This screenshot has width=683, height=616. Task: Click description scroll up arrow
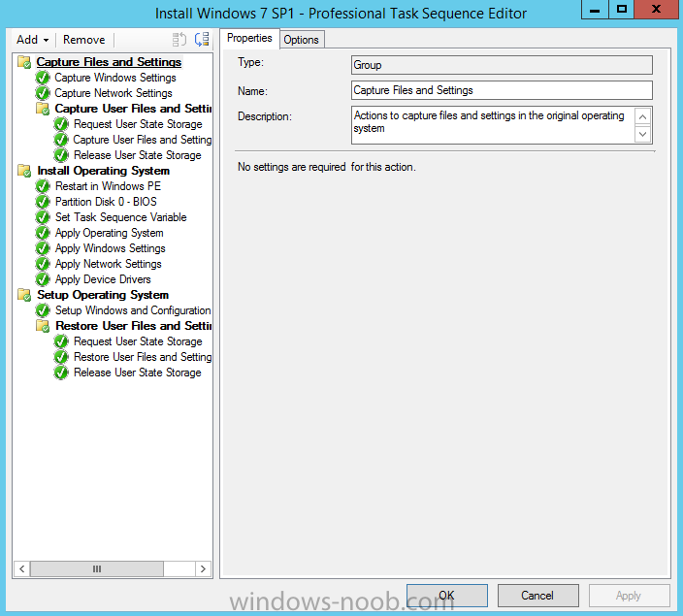click(643, 116)
